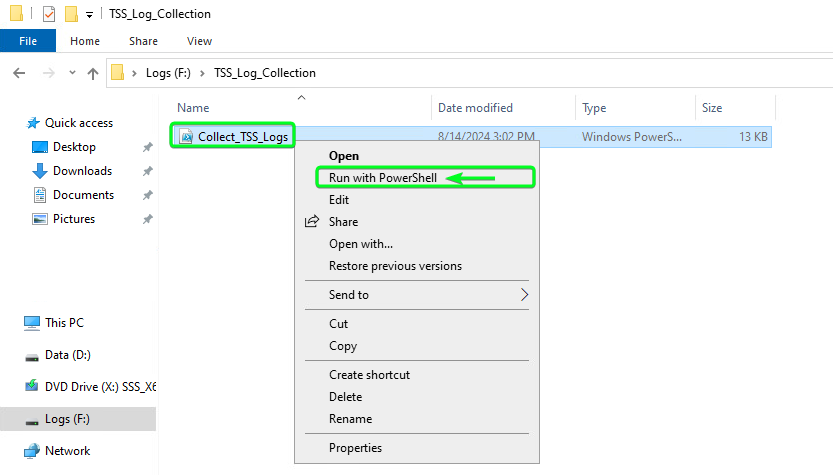Click the 13 KB size cell

pyautogui.click(x=753, y=137)
